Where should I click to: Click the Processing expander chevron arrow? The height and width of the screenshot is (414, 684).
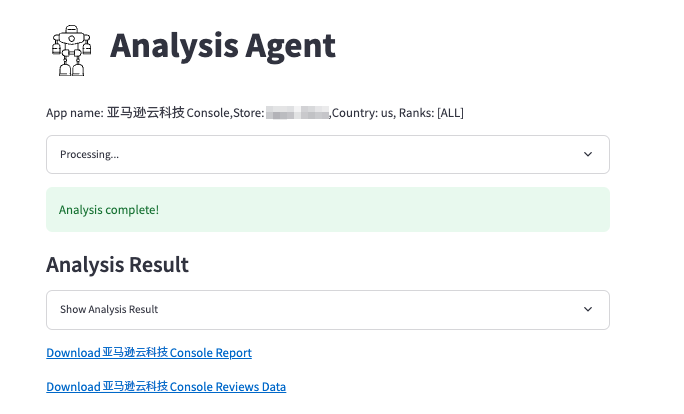[588, 154]
